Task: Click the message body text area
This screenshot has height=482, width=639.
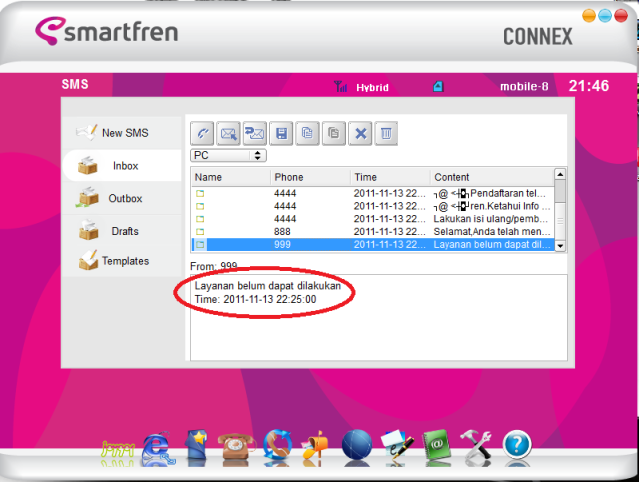Action: pyautogui.click(x=379, y=317)
